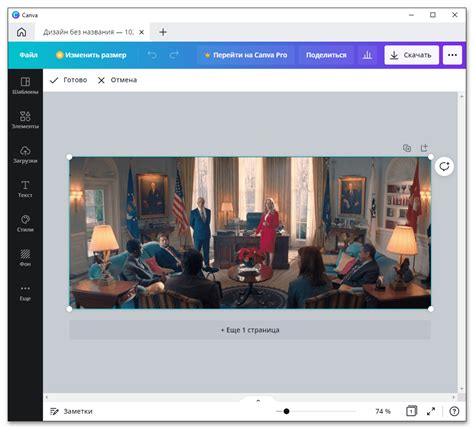Toggle fullscreen presentation mode icon

pos(431,411)
